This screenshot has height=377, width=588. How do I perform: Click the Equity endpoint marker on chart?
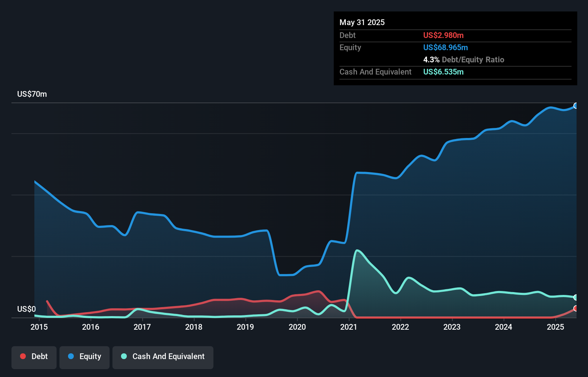576,106
